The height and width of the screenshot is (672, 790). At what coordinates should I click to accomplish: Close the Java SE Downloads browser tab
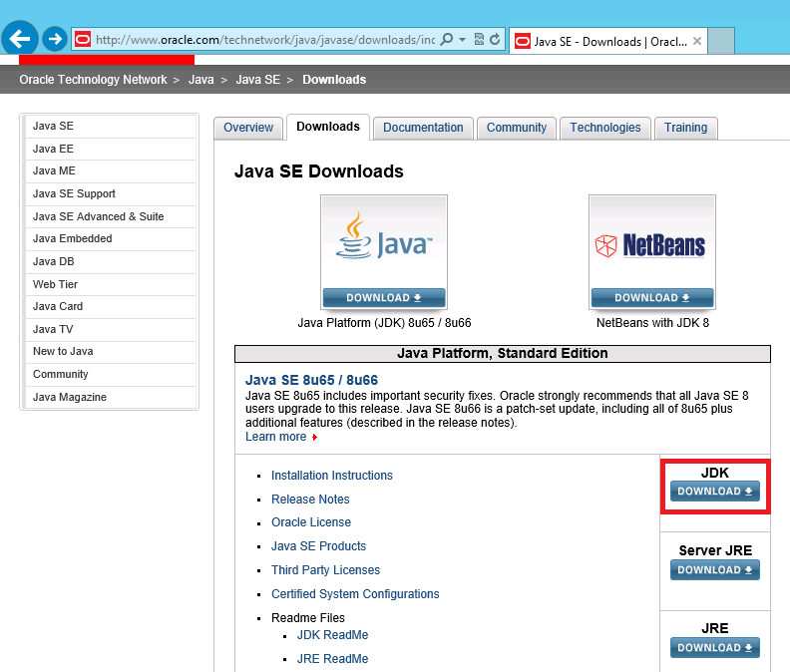point(697,41)
